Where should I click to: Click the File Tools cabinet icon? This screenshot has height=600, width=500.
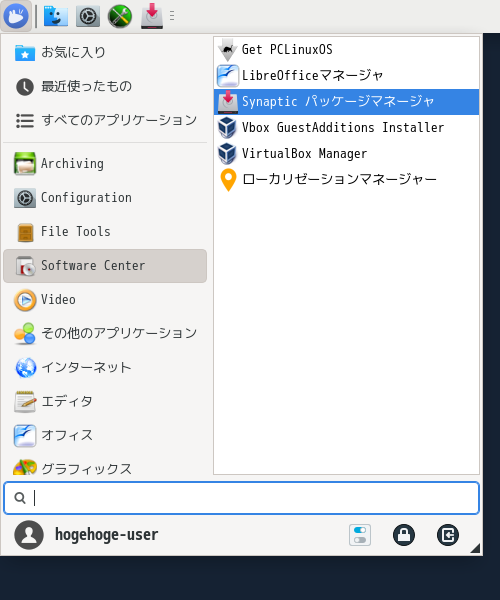coord(25,232)
